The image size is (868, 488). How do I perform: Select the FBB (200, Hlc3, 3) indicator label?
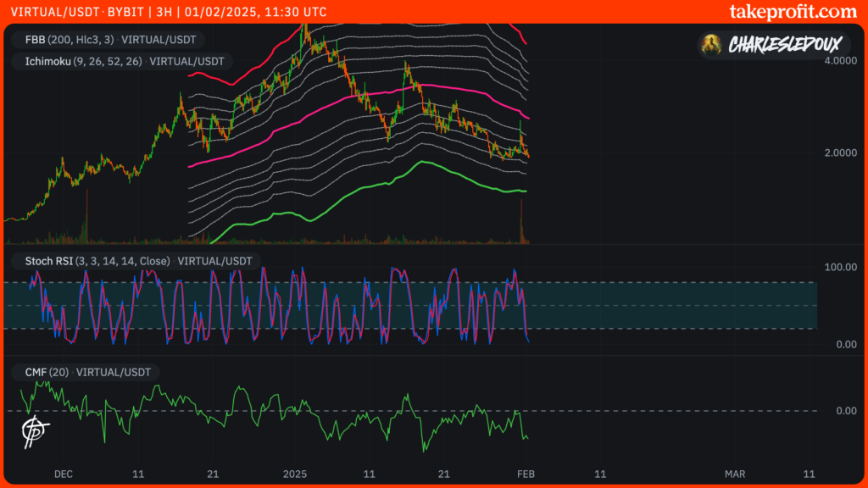107,39
